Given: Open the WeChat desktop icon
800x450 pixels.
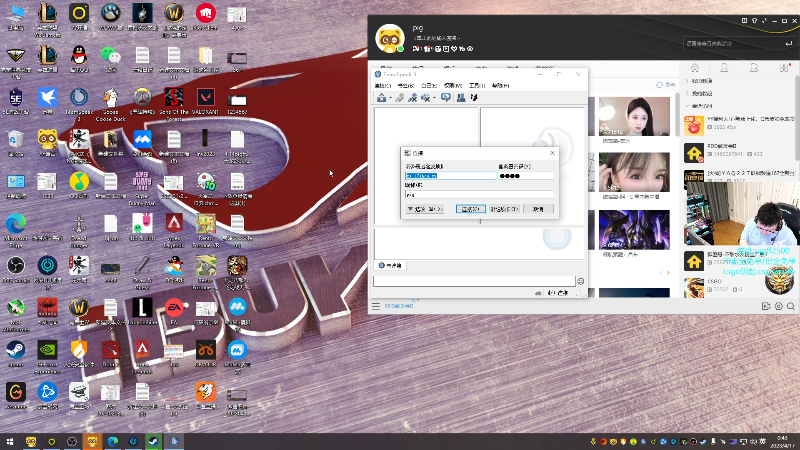Looking at the screenshot, I should pos(110,55).
